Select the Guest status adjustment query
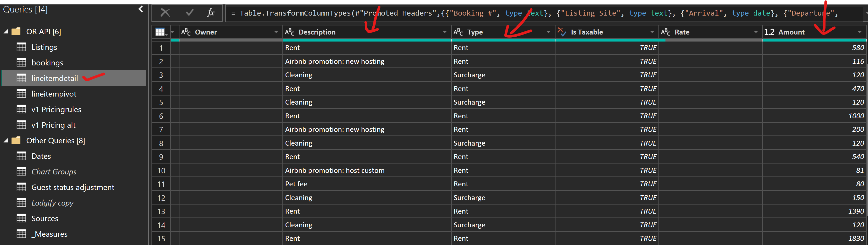 tap(73, 187)
